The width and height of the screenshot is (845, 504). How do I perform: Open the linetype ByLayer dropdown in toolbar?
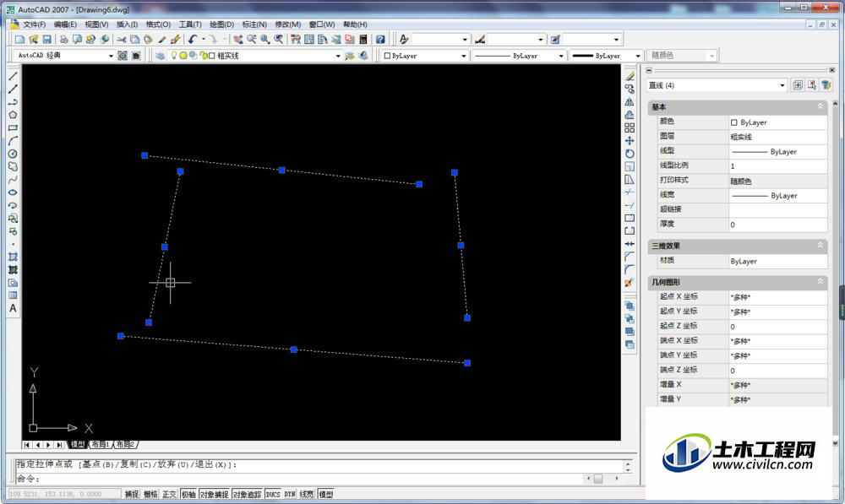[x=560, y=56]
